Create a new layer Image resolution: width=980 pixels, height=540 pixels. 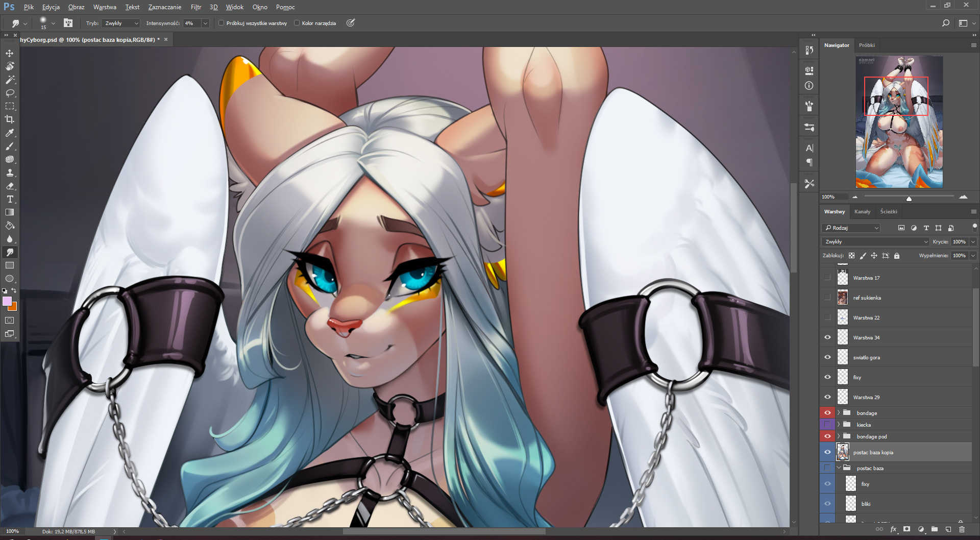948,529
